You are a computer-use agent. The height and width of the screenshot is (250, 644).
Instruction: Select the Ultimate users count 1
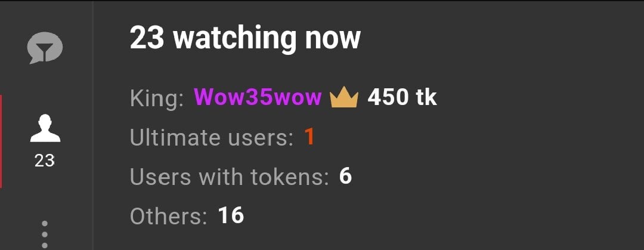pyautogui.click(x=309, y=137)
